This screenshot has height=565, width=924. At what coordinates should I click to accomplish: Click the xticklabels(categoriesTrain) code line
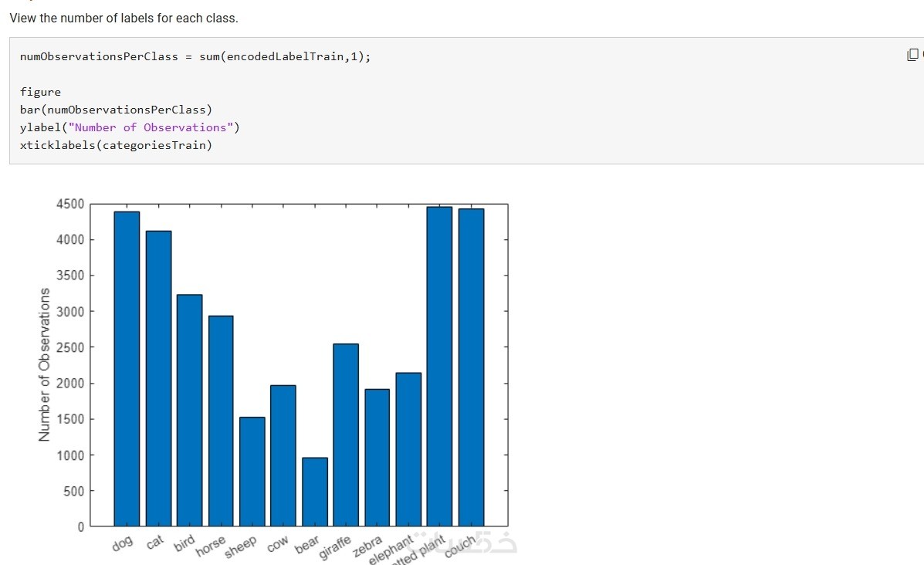(x=116, y=145)
